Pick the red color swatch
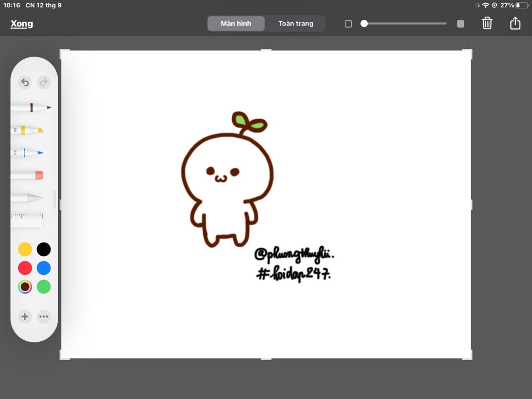The image size is (532, 399). tap(25, 268)
